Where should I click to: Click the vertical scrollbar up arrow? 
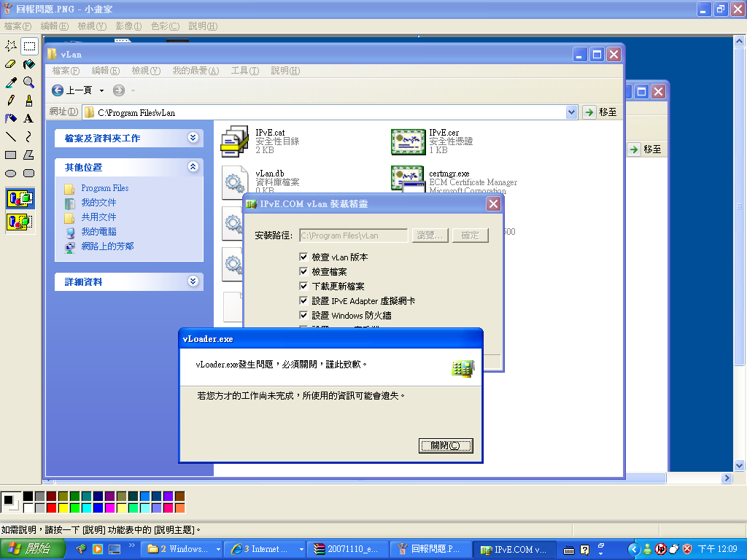coord(739,42)
